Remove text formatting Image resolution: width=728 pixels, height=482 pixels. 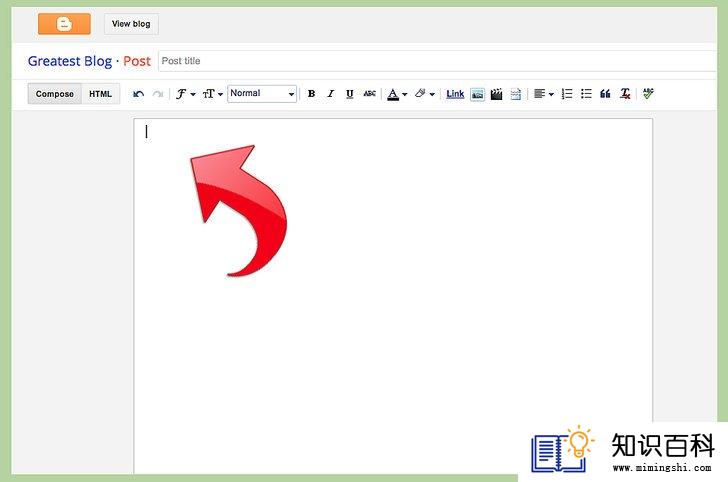[x=625, y=94]
